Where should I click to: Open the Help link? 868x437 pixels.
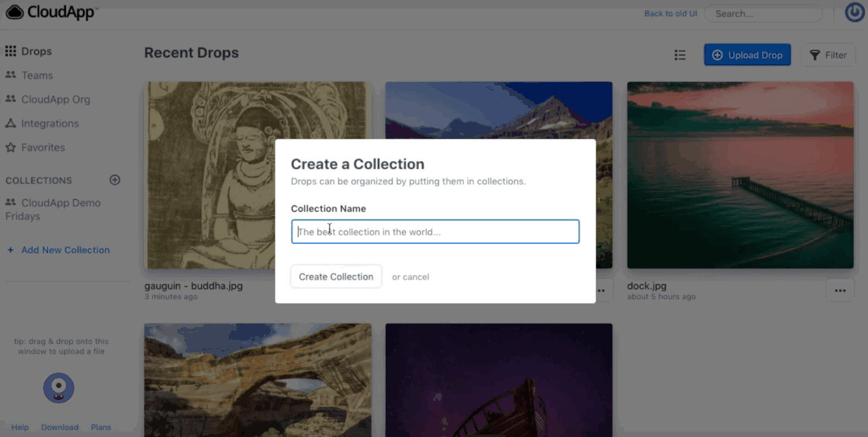pyautogui.click(x=20, y=427)
